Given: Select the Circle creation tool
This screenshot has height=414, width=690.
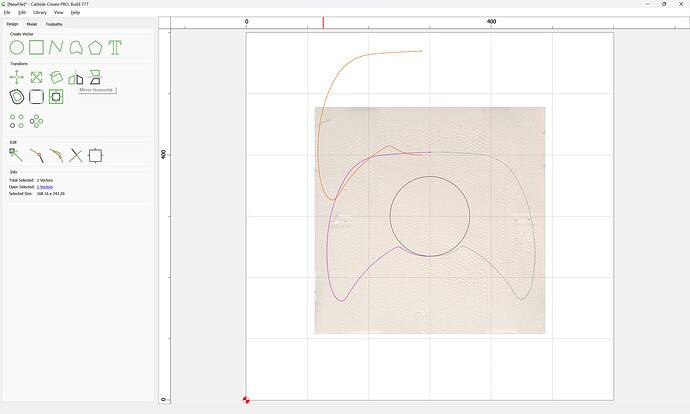Looking at the screenshot, I should point(17,47).
